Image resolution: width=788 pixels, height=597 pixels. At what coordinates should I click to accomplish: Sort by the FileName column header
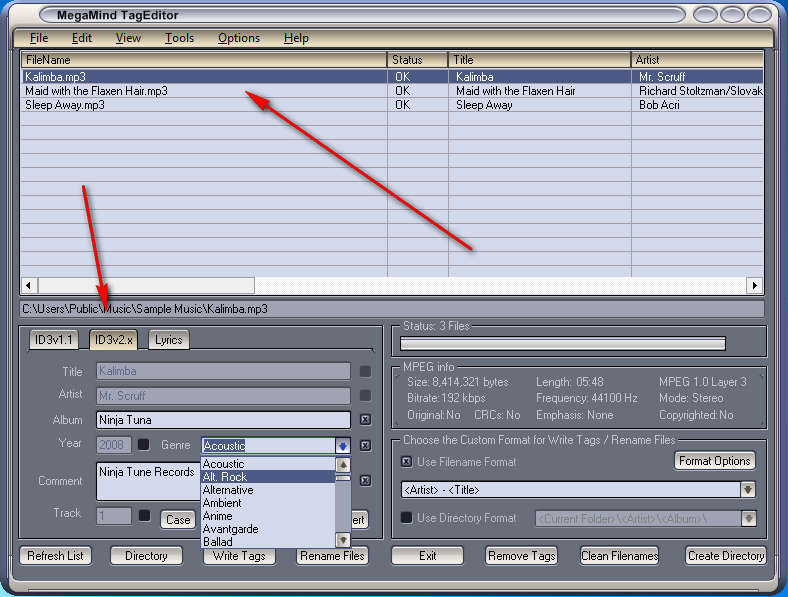tap(204, 60)
